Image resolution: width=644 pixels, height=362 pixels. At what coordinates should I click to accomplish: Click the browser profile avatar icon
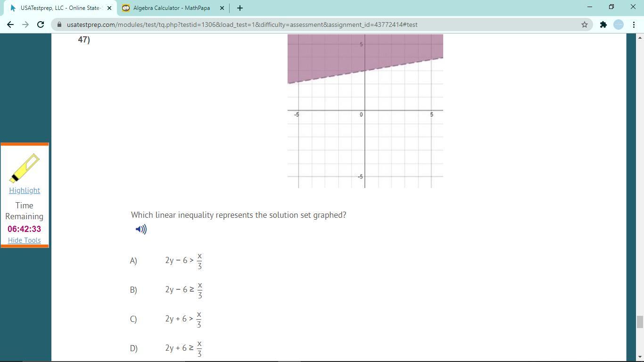[618, 25]
